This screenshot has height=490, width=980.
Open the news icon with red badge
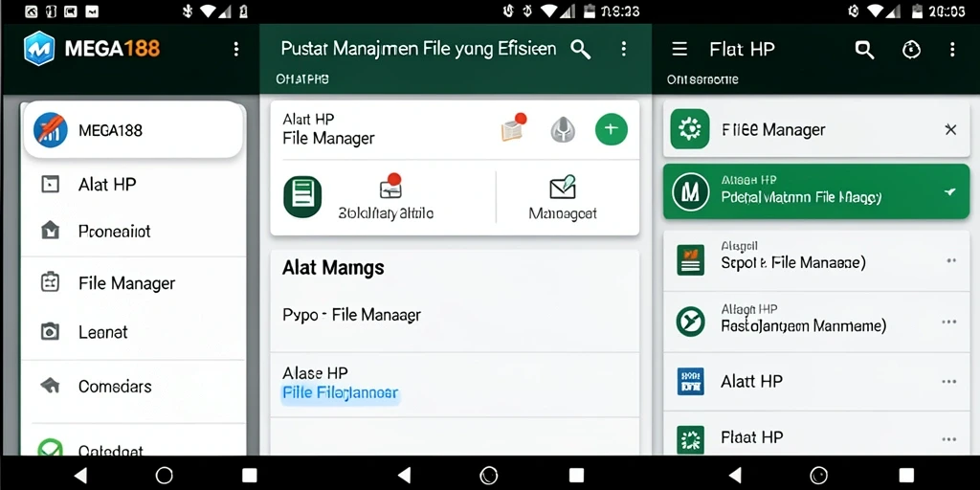(513, 127)
